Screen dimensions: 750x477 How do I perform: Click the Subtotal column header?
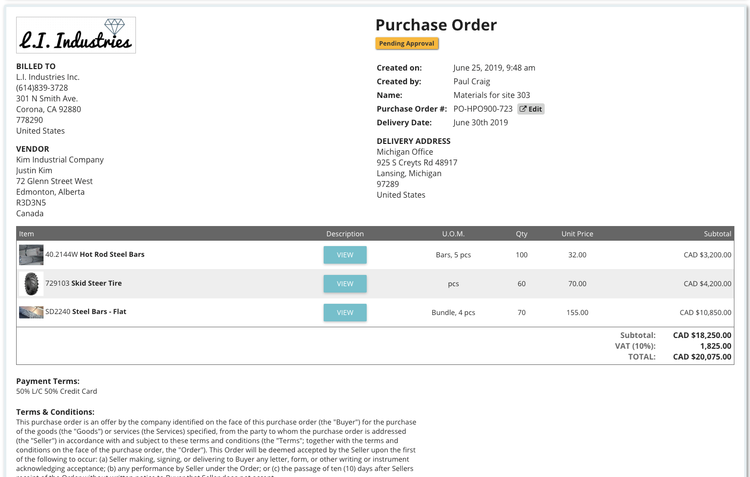point(717,234)
